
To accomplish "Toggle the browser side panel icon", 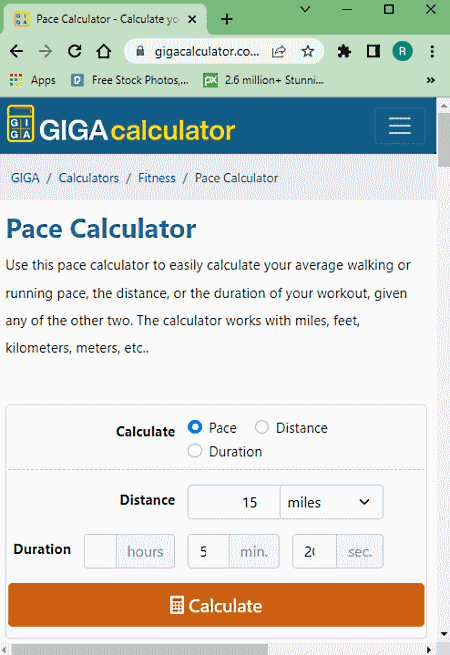I will pyautogui.click(x=373, y=51).
